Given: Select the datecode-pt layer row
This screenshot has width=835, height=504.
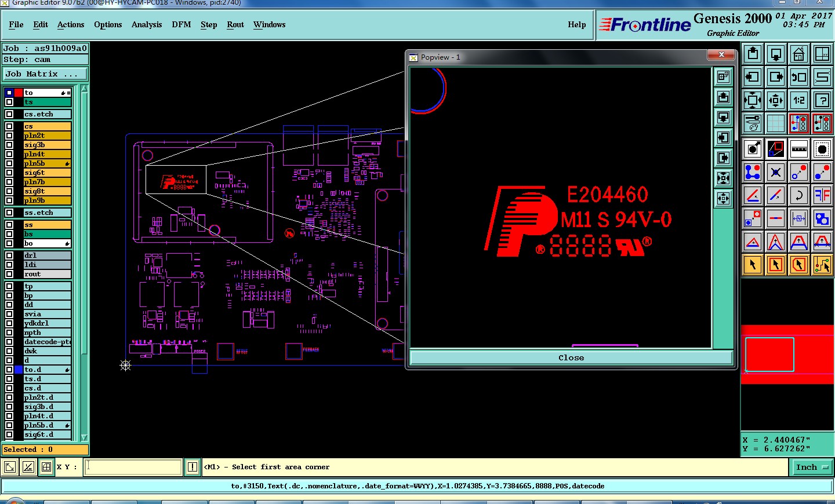Looking at the screenshot, I should coord(47,342).
